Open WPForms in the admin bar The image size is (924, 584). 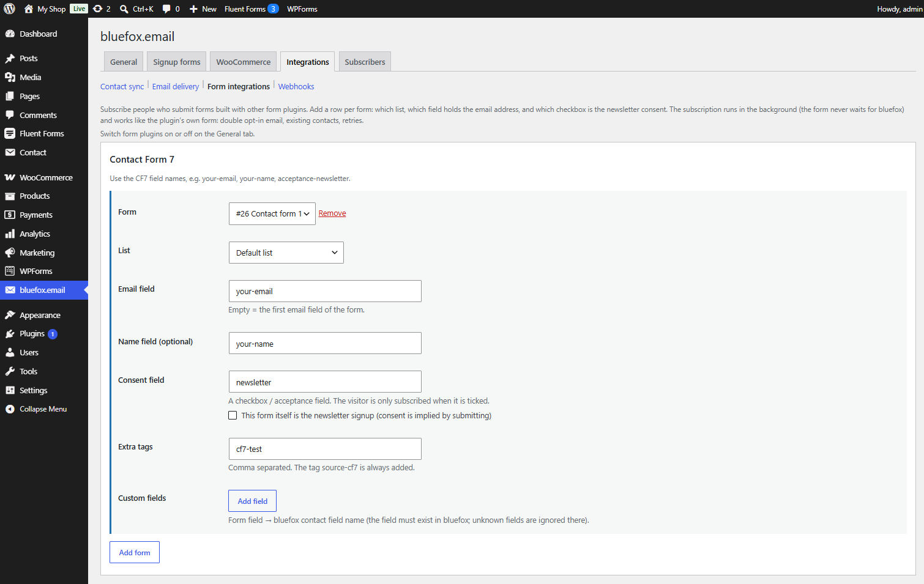[302, 9]
